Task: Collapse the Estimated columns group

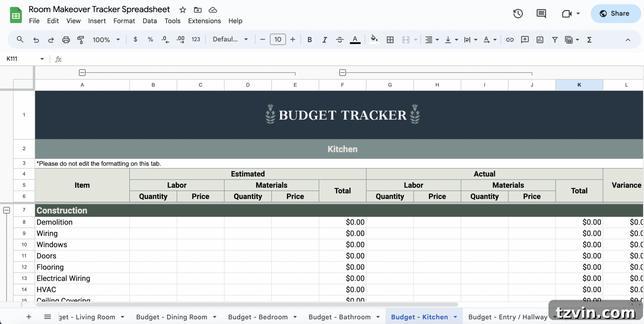Action: 82,73
